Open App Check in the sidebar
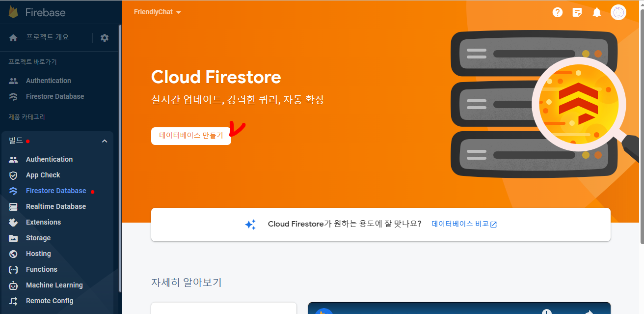The height and width of the screenshot is (314, 644). click(43, 175)
